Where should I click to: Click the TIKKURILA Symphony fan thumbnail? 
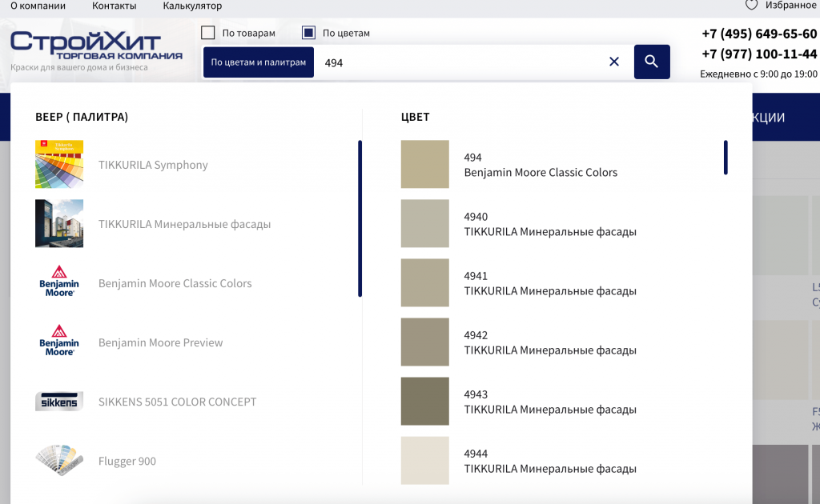tap(59, 164)
